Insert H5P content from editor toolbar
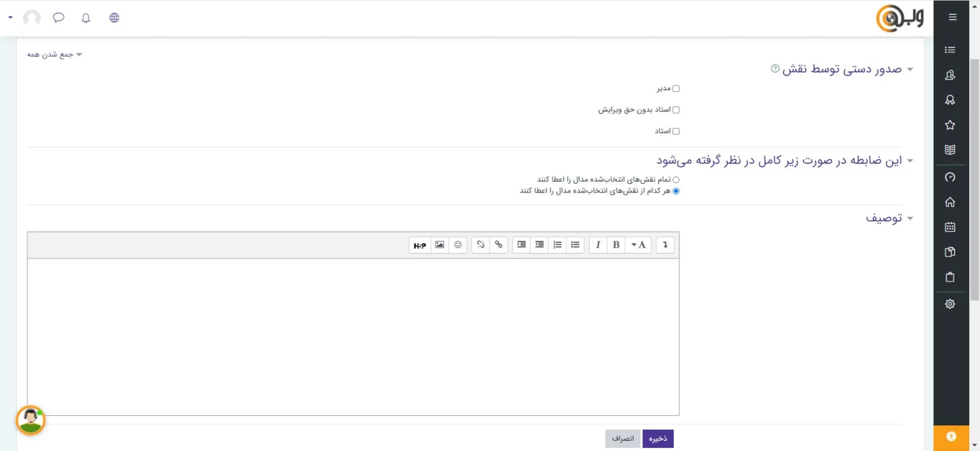Viewport: 980px width, 451px height. point(419,245)
